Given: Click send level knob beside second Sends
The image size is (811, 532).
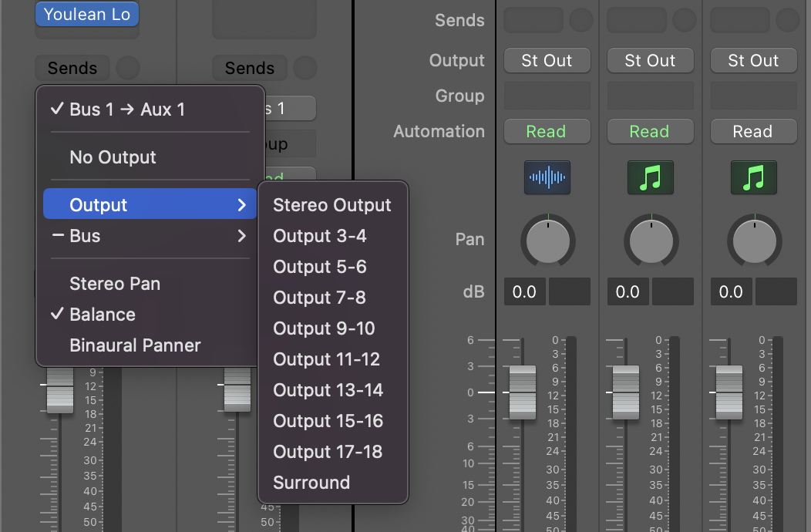Looking at the screenshot, I should click(305, 68).
